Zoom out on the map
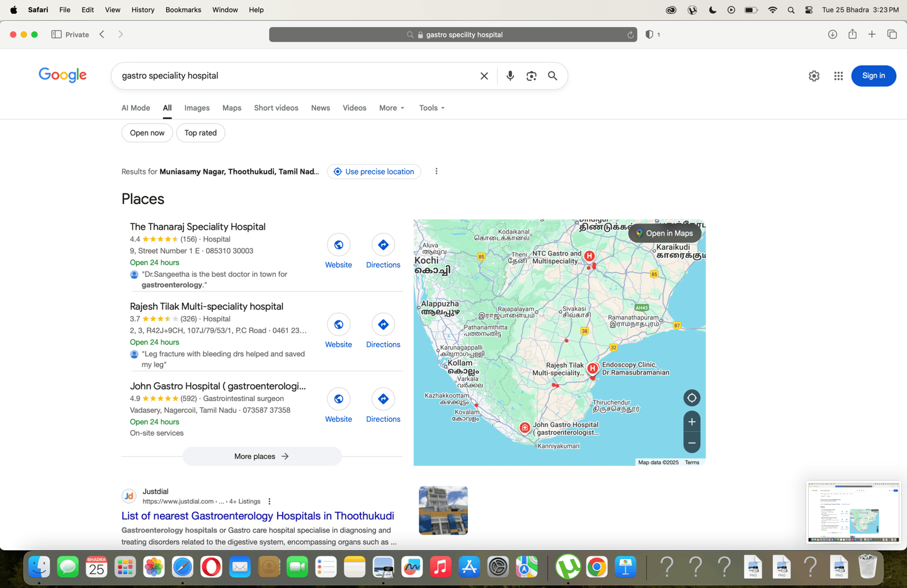 (x=692, y=443)
